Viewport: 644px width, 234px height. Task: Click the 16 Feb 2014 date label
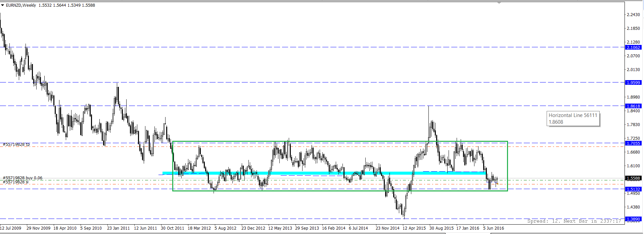point(334,228)
